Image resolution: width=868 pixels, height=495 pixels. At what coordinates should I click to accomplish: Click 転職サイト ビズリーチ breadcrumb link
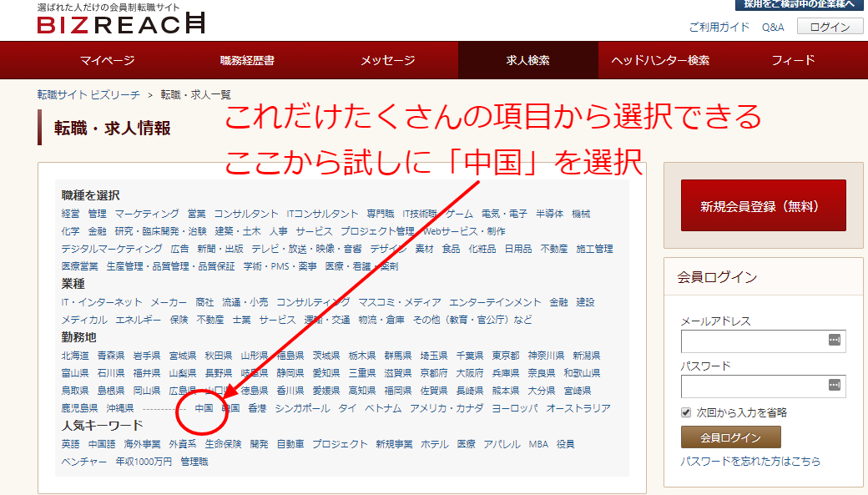88,95
